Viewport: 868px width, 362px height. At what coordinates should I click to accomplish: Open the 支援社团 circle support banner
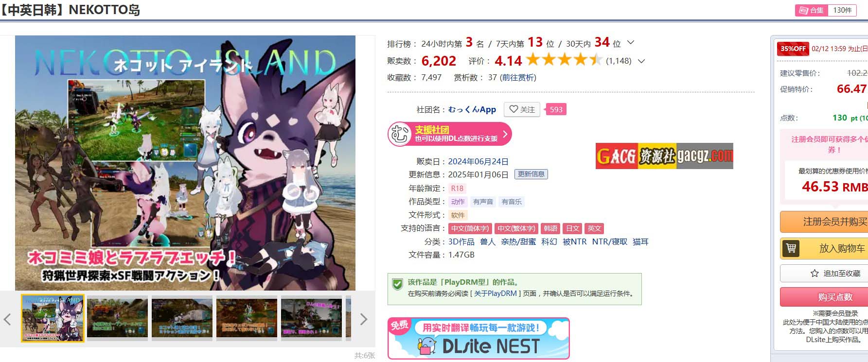pyautogui.click(x=450, y=134)
